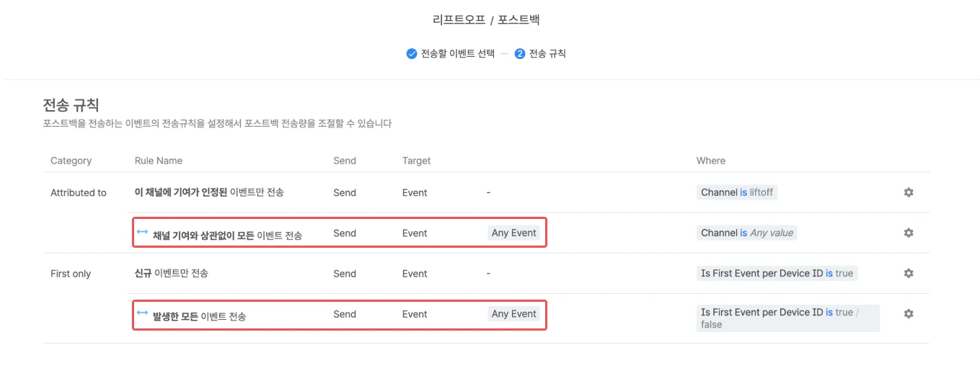
Task: Click gear icon for First Event is true rule
Action: pyautogui.click(x=908, y=274)
